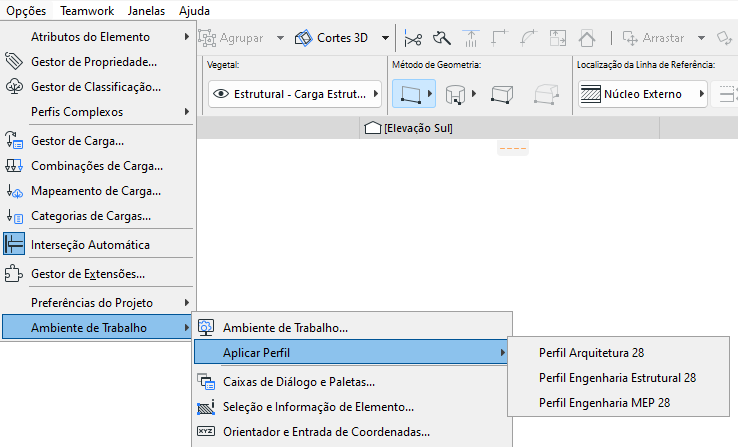This screenshot has width=738, height=447.
Task: Open Ambiente de Trabalho... dialog entry
Action: [x=353, y=327]
